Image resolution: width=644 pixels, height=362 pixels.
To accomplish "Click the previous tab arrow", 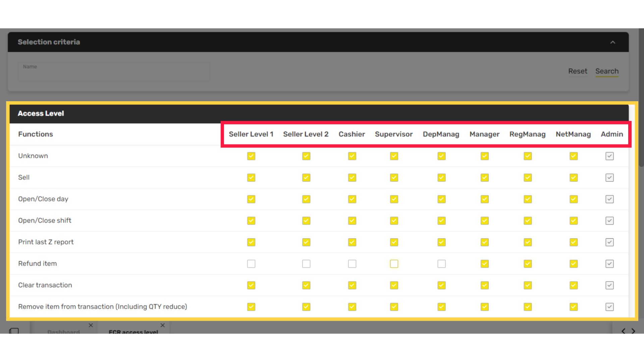I will click(623, 331).
